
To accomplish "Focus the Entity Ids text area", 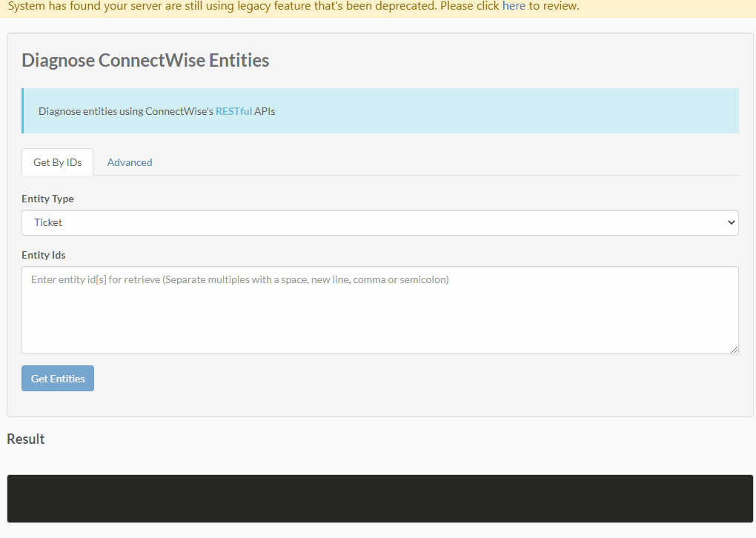I will [x=380, y=310].
